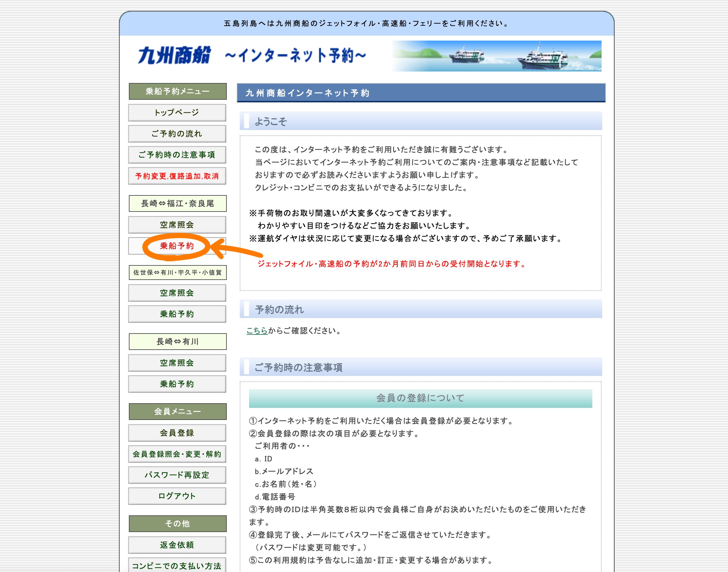728x572 pixels.
Task: Follow the こちら link under 予約の流れ
Action: pos(257,331)
